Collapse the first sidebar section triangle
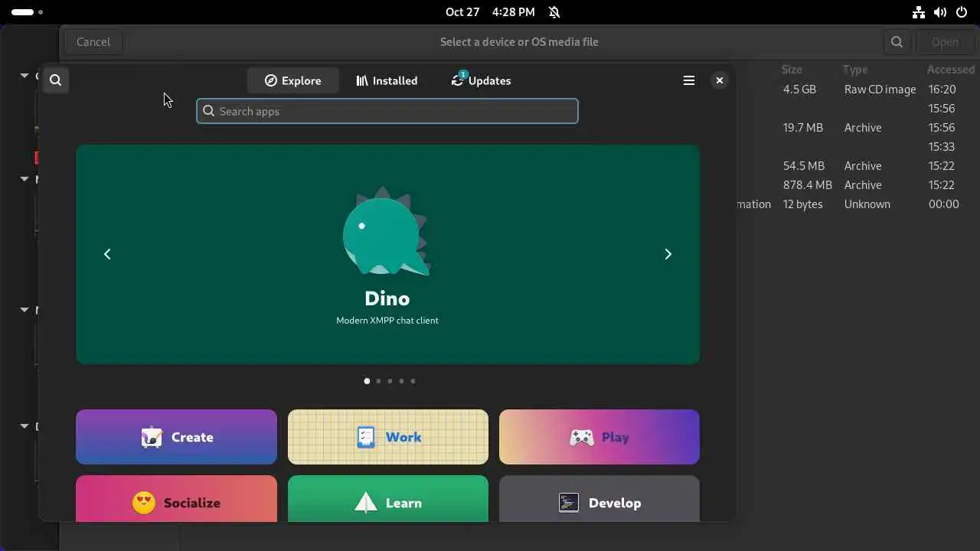980x551 pixels. (24, 76)
